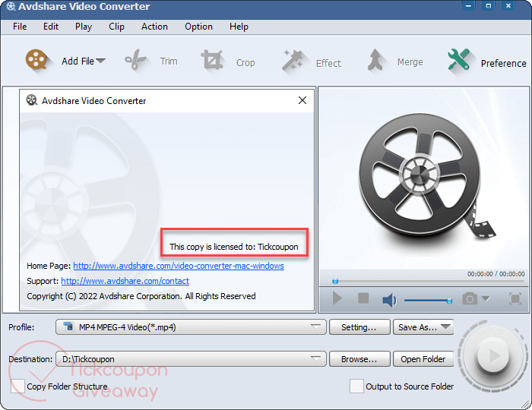The width and height of the screenshot is (532, 410).
Task: Mute audio with the speaker icon
Action: point(389,300)
